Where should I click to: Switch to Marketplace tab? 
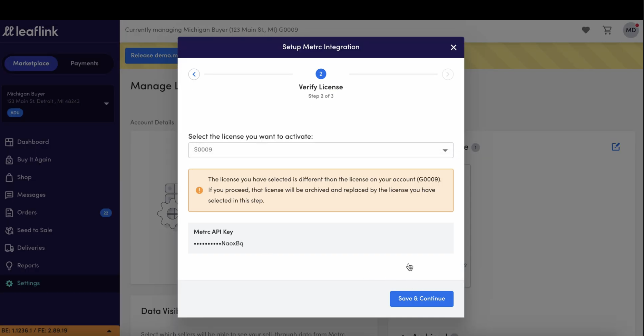(x=31, y=63)
